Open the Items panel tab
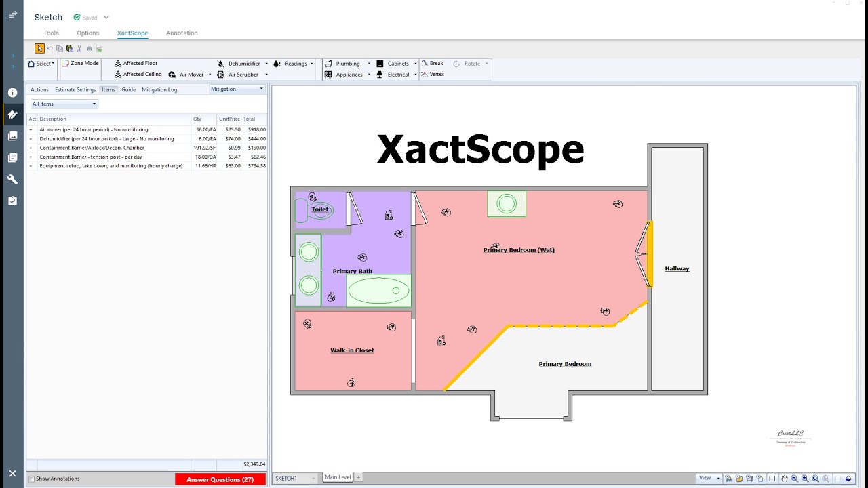The image size is (868, 488). click(x=108, y=89)
